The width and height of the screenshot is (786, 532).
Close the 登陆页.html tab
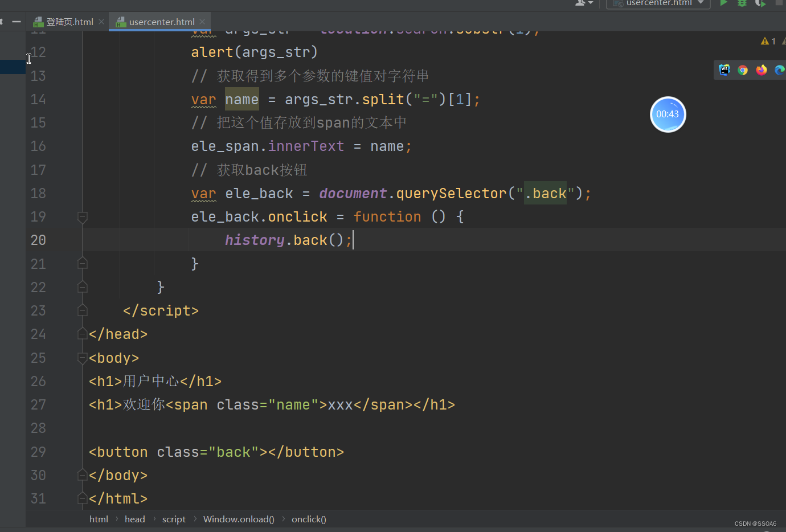click(x=101, y=22)
